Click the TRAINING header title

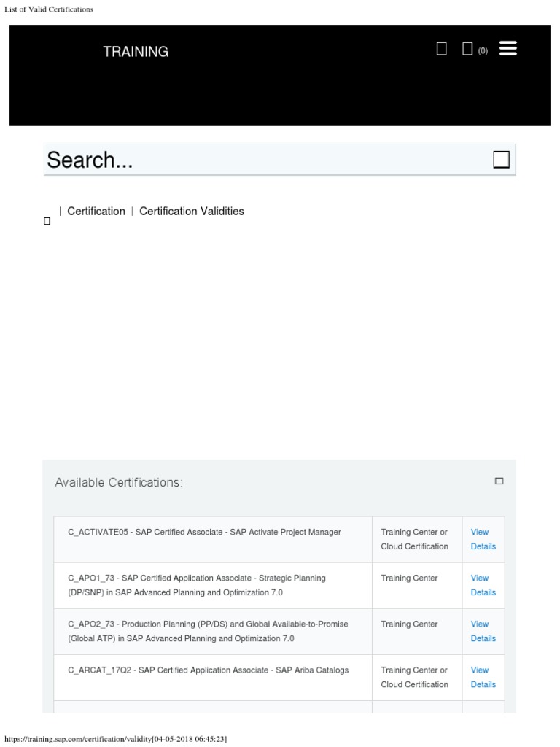coord(136,52)
